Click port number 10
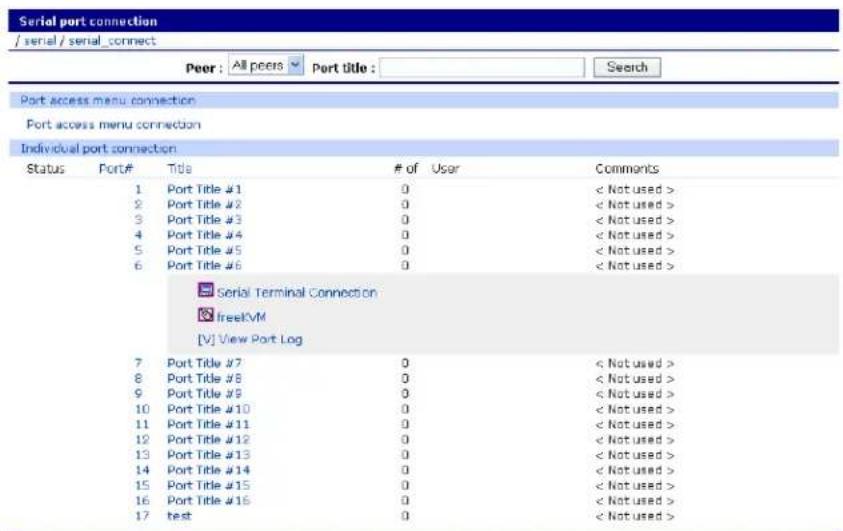 click(142, 409)
